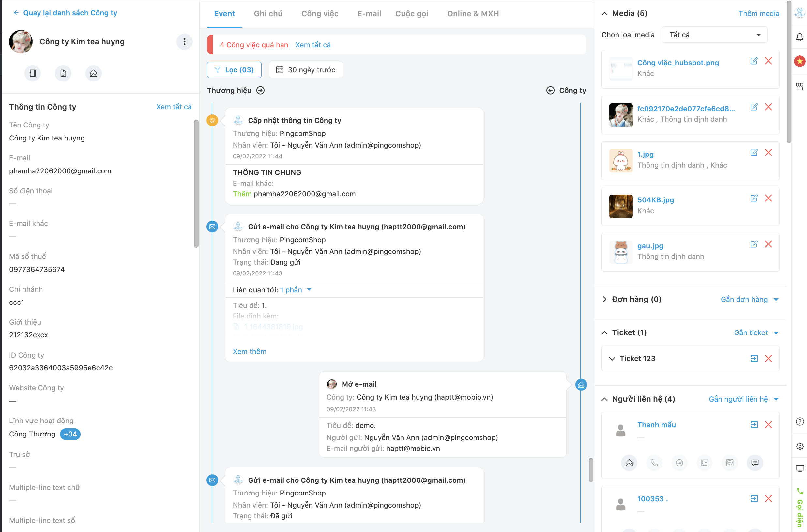Edit the 504KB.jpg media item
This screenshot has width=807, height=532.
(x=754, y=198)
